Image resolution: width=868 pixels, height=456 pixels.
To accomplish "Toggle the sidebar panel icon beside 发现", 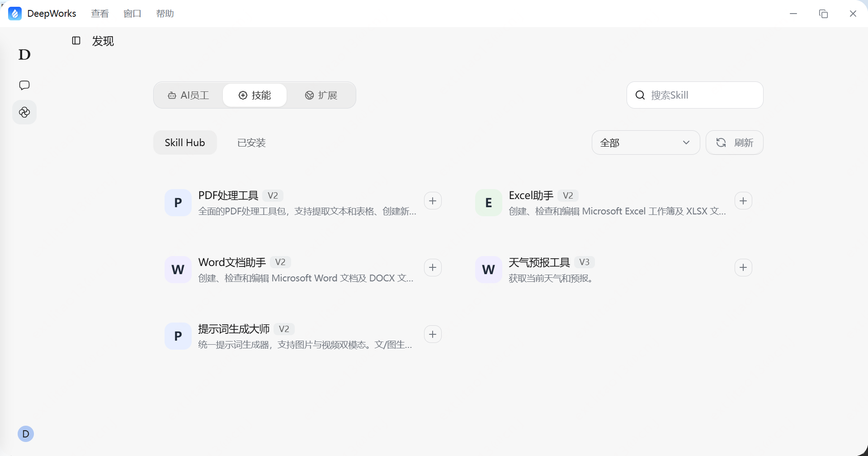I will (x=76, y=41).
